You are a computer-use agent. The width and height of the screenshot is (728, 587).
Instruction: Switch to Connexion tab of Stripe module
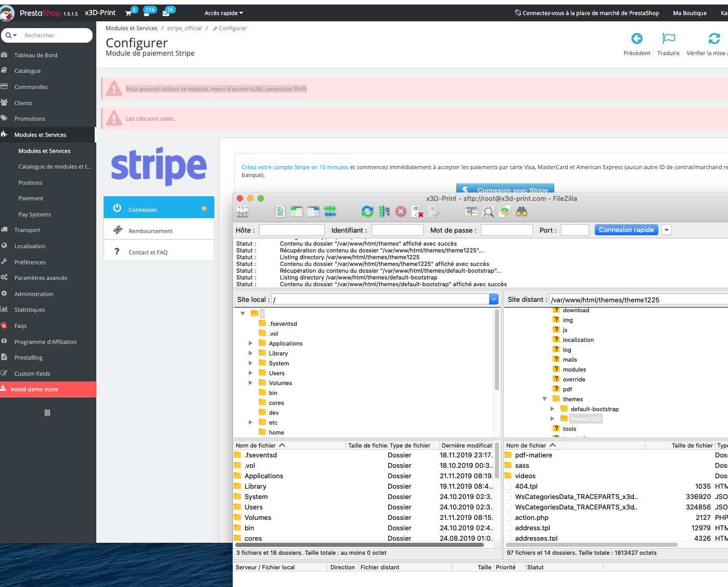point(159,208)
